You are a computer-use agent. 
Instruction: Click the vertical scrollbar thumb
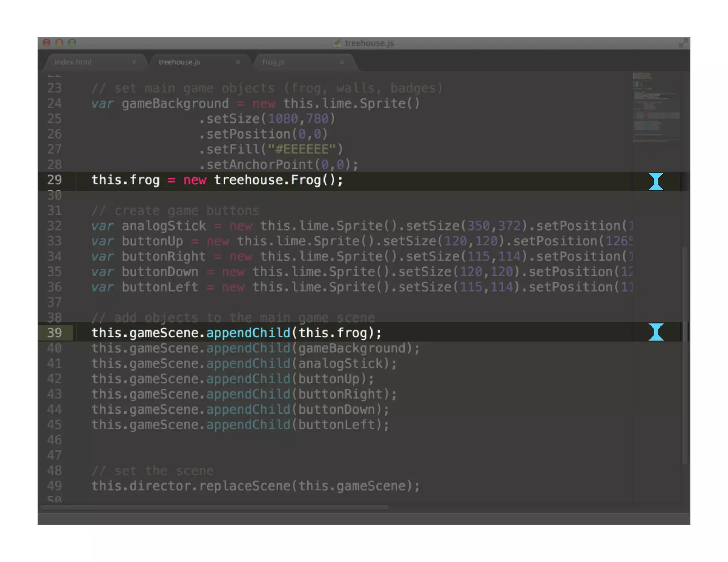685,355
